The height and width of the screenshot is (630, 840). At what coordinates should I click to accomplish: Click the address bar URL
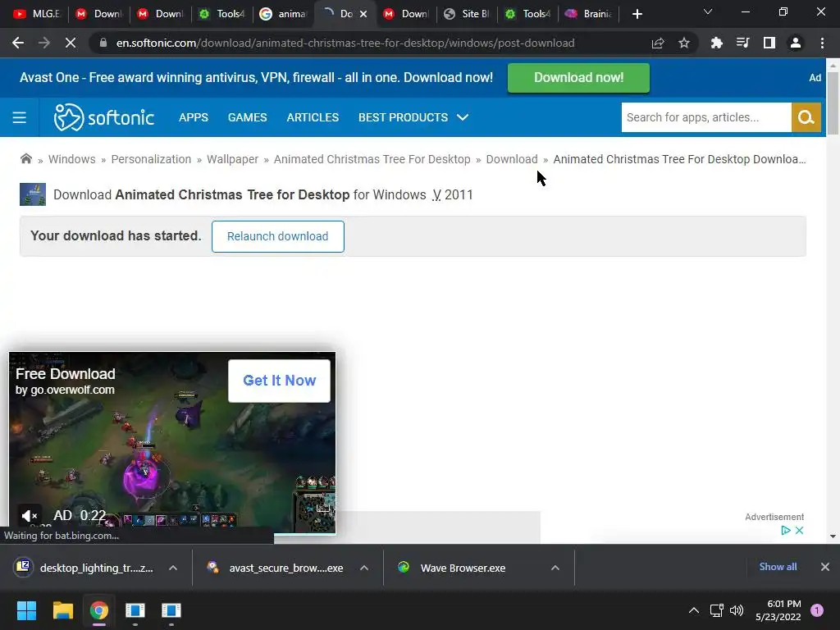pyautogui.click(x=345, y=43)
